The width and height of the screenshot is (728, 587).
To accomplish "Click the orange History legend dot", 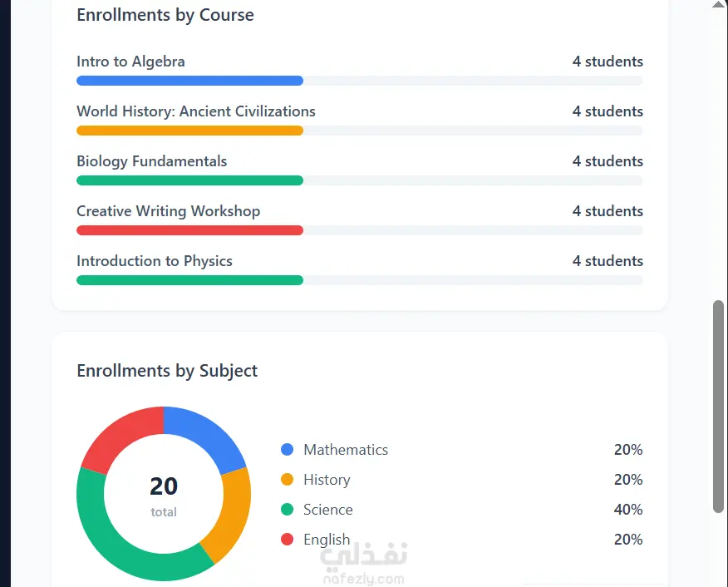I will [287, 479].
